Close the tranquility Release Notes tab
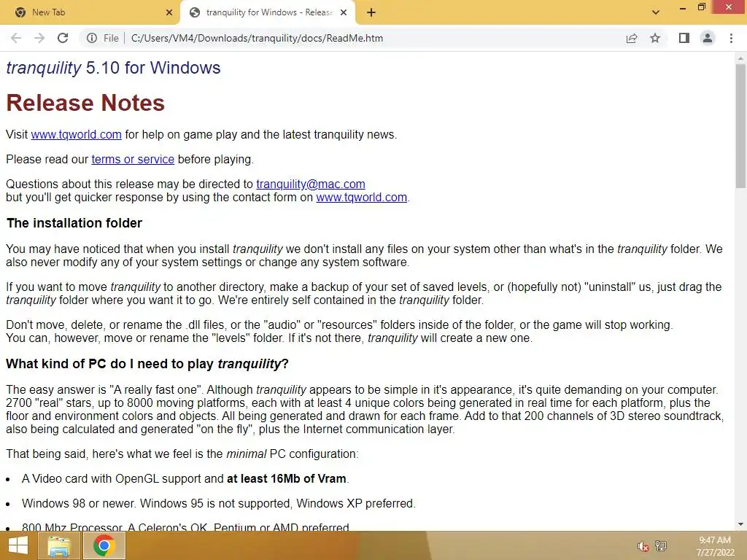The image size is (747, 560). point(344,12)
